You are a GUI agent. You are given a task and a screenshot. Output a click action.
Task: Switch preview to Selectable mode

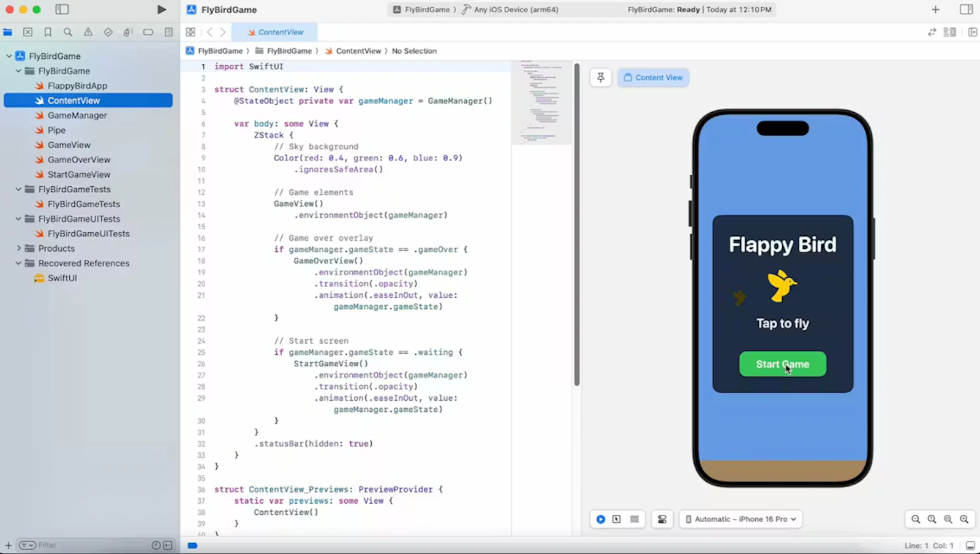click(x=617, y=519)
